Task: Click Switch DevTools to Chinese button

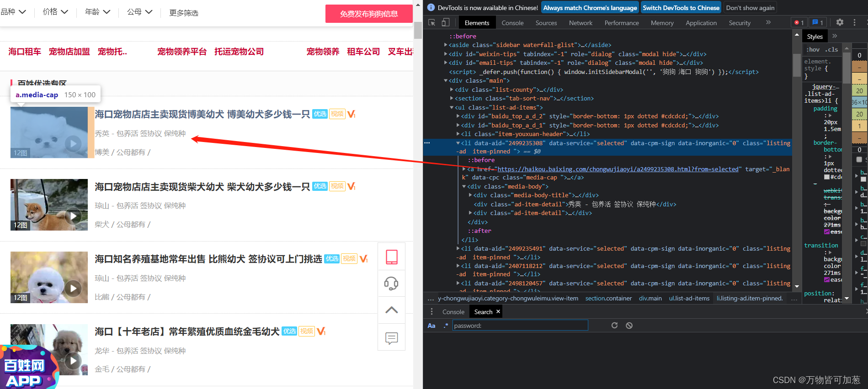Action: tap(681, 8)
